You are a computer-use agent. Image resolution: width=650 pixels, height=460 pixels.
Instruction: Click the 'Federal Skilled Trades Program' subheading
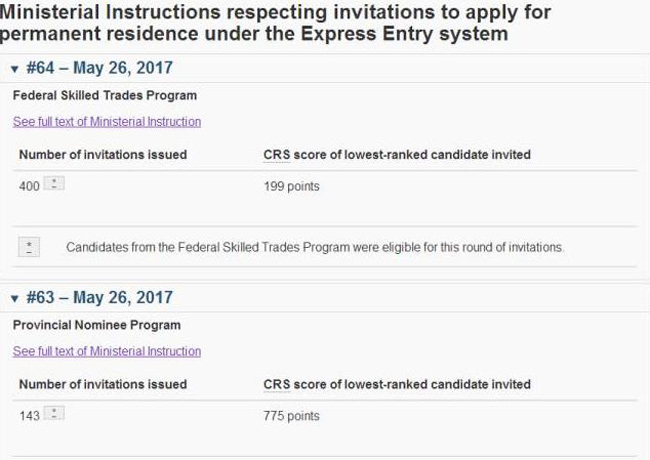tap(105, 96)
